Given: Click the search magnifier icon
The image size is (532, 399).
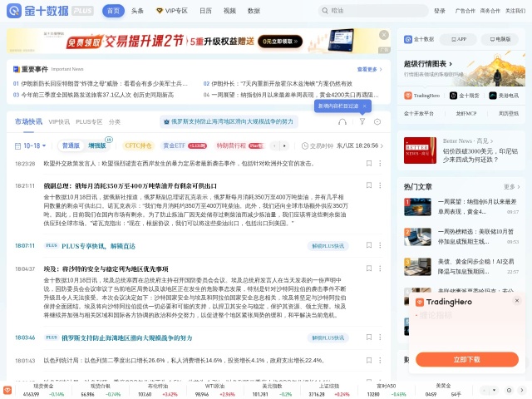Looking at the screenshot, I should (x=325, y=11).
